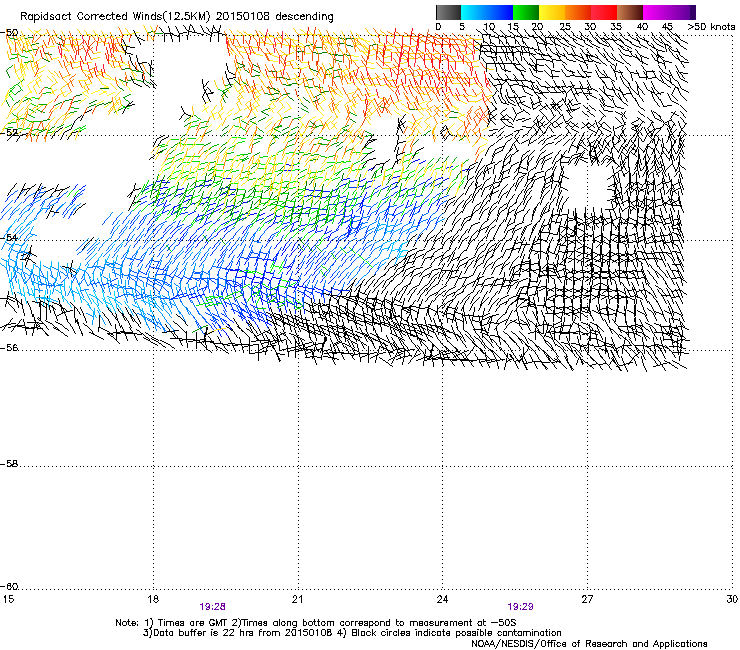Viewport: 740px width, 650px height.
Task: Click the gray 0-5 knots legend swatch
Action: [x=448, y=12]
